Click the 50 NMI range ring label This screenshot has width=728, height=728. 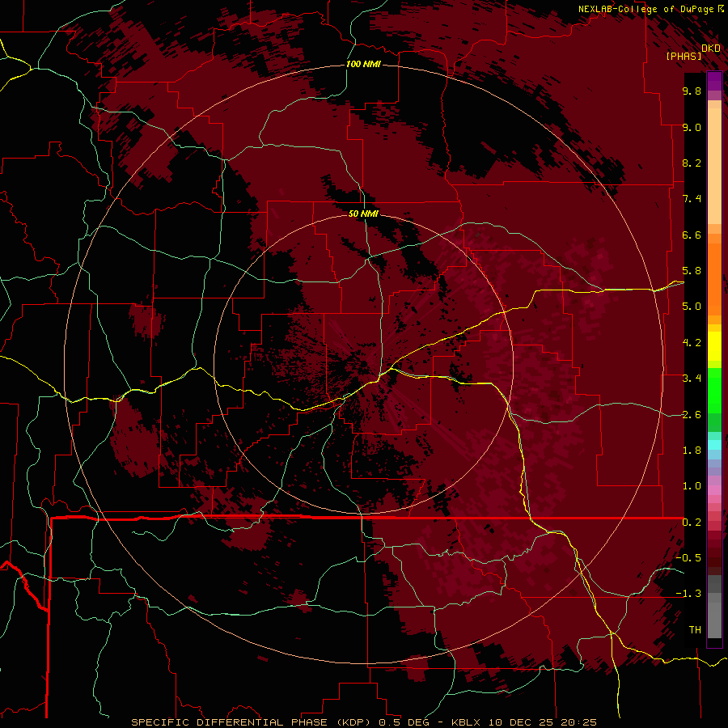(363, 214)
